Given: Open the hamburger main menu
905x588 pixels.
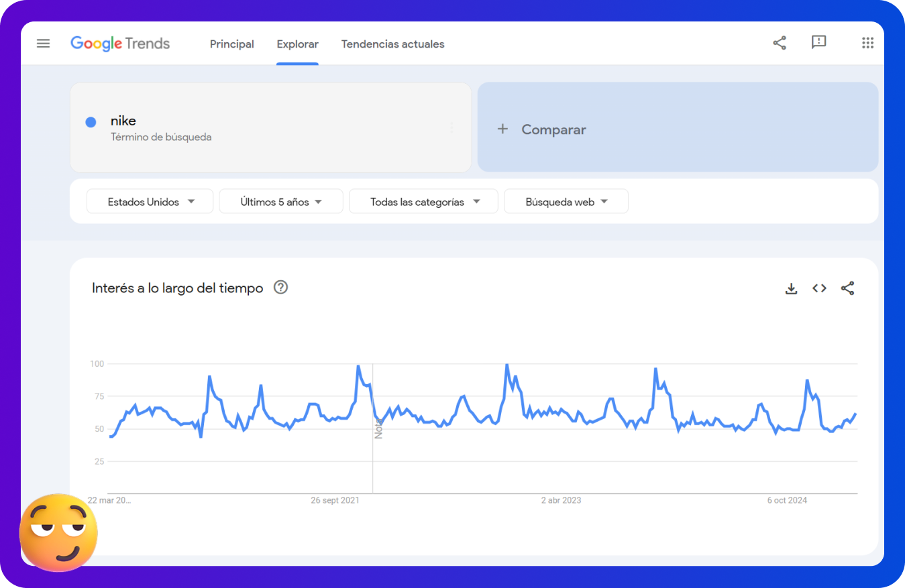Looking at the screenshot, I should pos(43,44).
